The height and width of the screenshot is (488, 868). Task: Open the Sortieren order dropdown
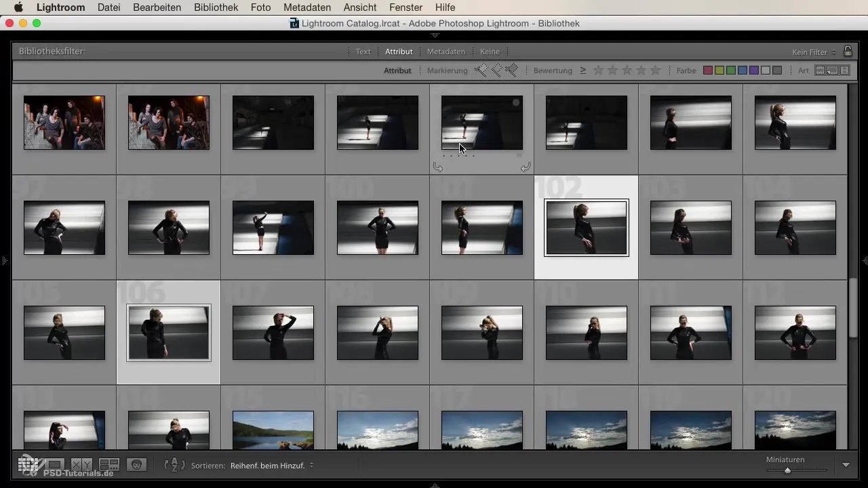(x=271, y=466)
